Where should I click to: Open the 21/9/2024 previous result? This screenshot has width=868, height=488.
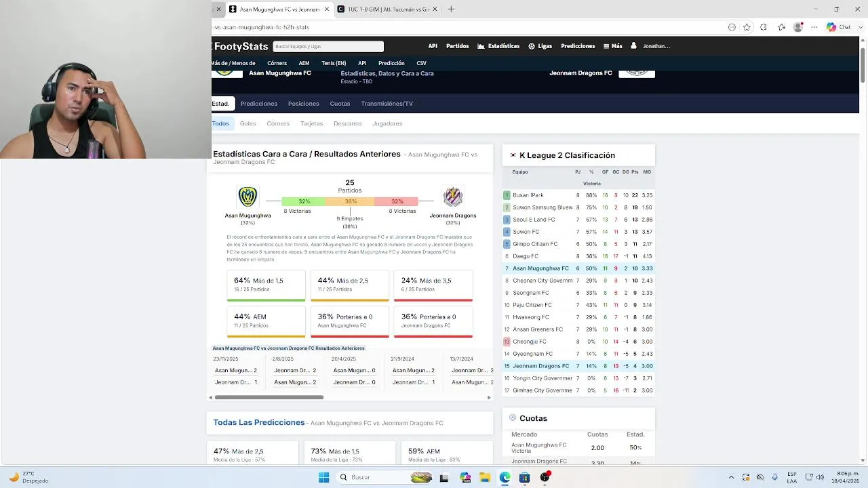tap(414, 371)
